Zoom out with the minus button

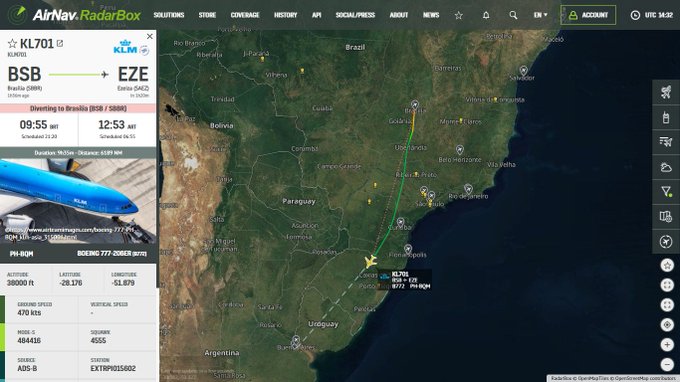tap(667, 364)
